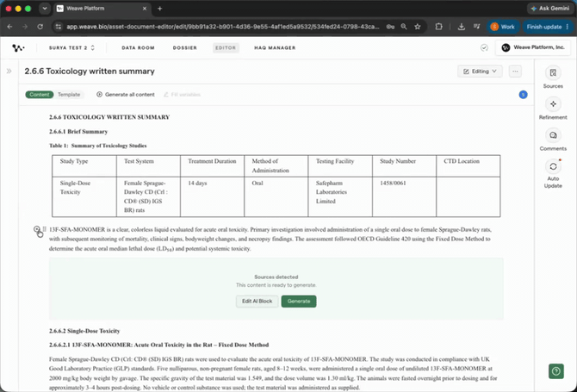Open the Comments panel icon
577x392 pixels.
(x=553, y=135)
